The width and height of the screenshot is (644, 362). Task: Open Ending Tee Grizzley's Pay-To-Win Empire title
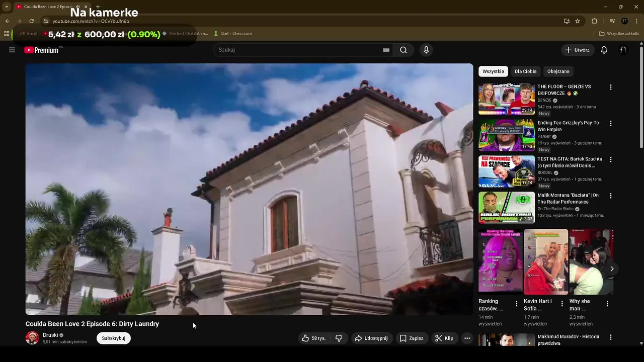[x=569, y=126]
